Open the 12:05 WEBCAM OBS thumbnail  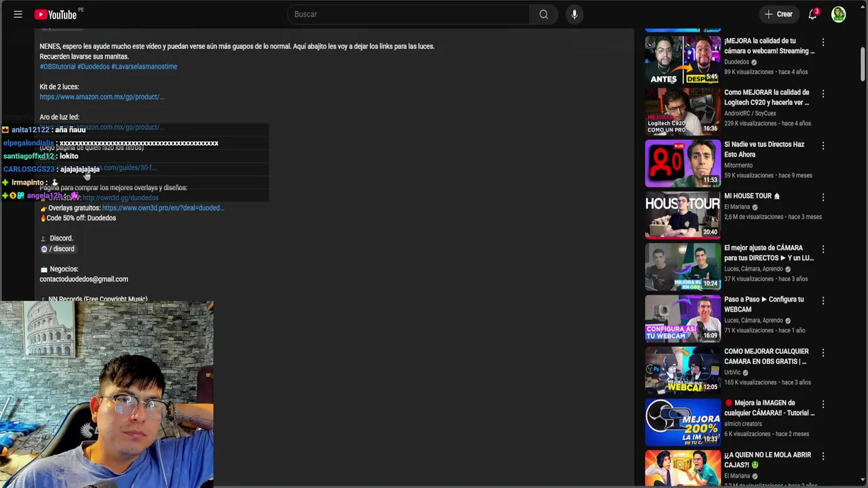(x=683, y=370)
